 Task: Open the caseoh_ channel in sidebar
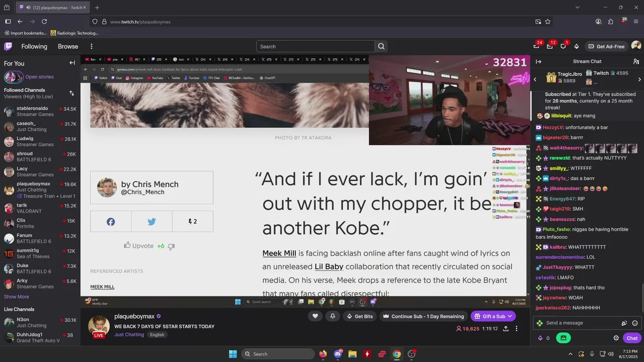[40, 126]
